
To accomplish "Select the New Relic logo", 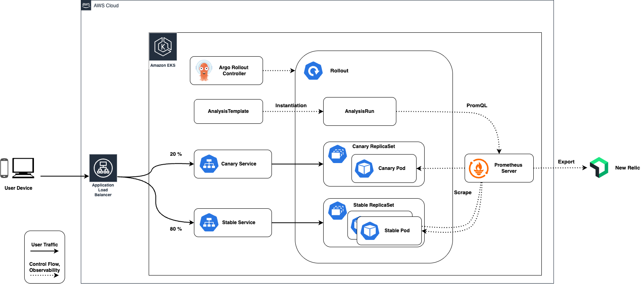I will pyautogui.click(x=599, y=167).
